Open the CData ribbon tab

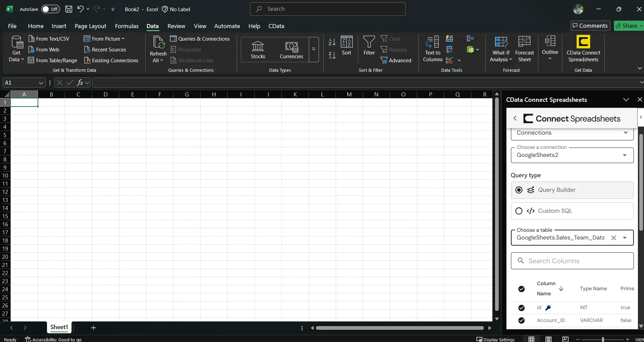point(276,26)
